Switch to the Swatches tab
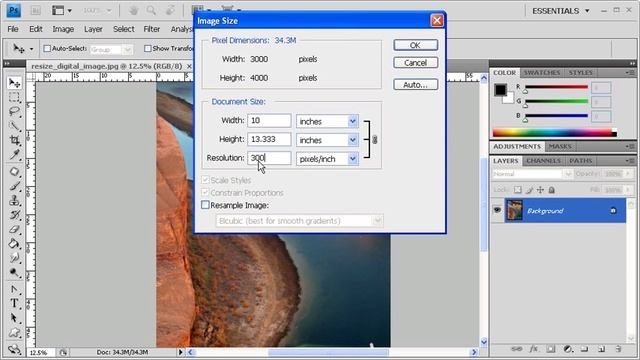The image size is (640, 360). pos(542,73)
